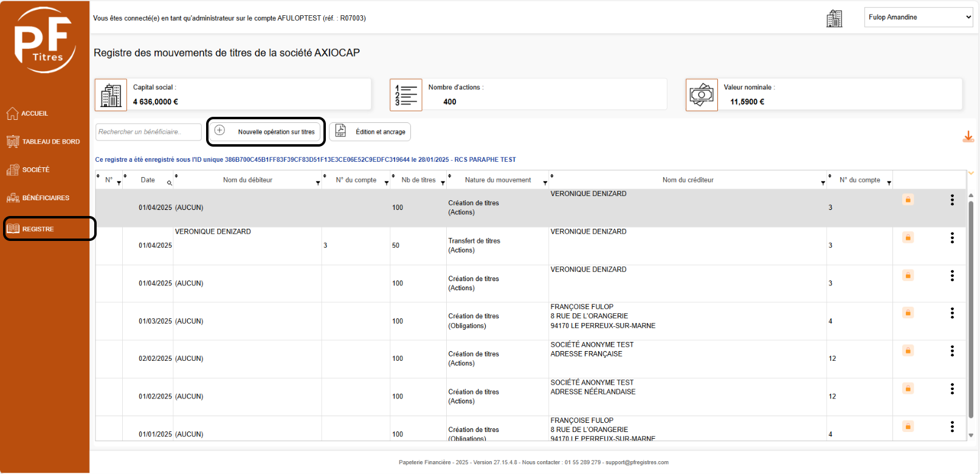Click the small orange chevron above the table scrollbar
The height and width of the screenshot is (474, 980).
point(971,173)
